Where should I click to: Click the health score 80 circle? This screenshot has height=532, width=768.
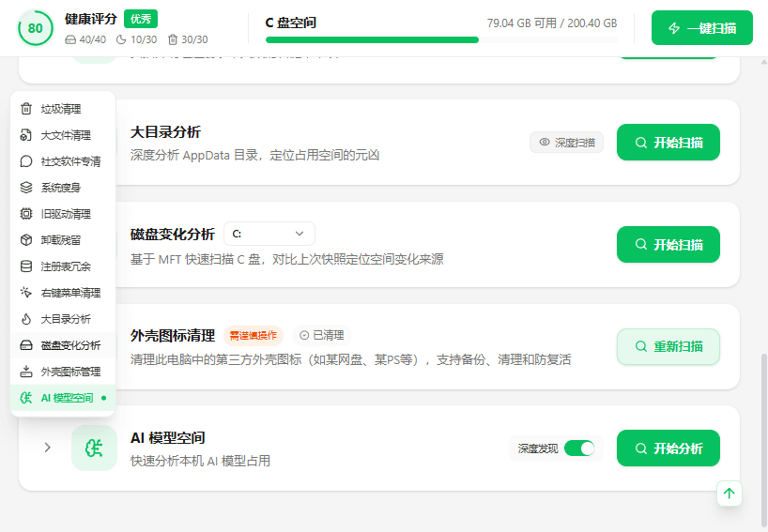click(x=36, y=28)
